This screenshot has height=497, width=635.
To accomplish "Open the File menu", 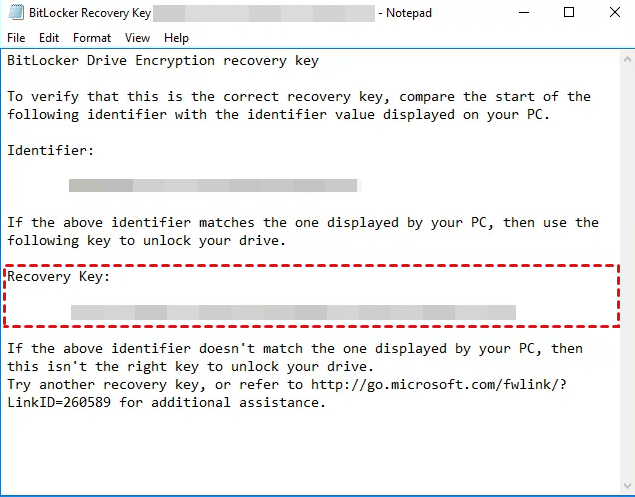I will [x=16, y=38].
